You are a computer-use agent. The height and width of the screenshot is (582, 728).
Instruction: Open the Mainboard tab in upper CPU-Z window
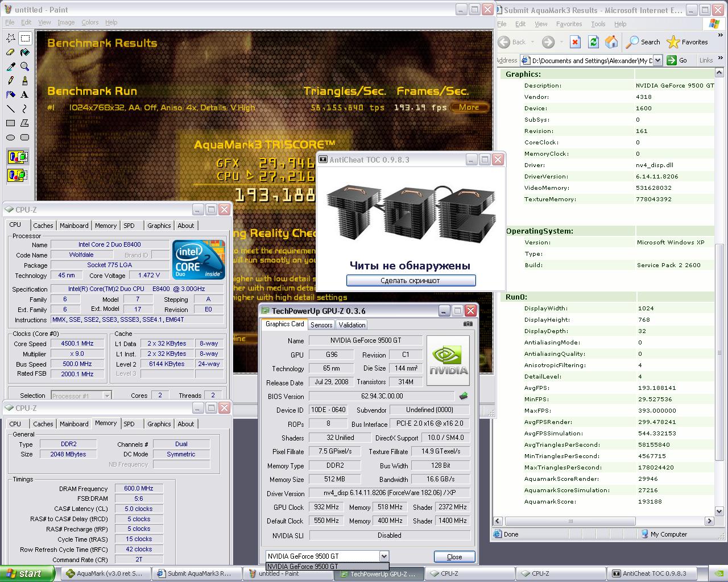pos(75,226)
